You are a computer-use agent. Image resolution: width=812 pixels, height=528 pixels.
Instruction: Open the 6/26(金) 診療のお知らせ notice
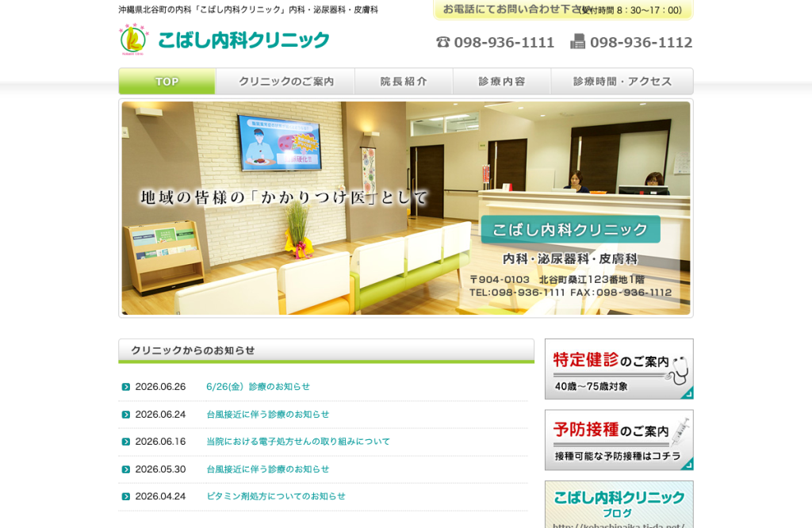tap(258, 387)
